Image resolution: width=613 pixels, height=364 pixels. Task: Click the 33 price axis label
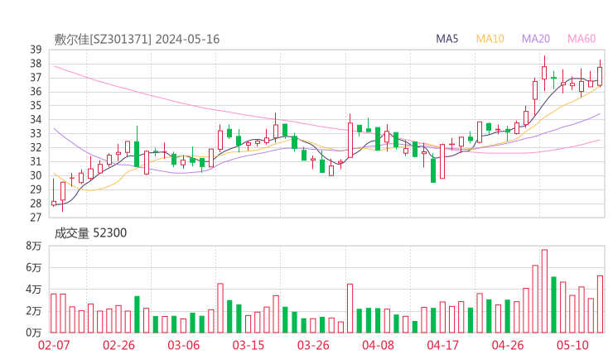[36, 133]
